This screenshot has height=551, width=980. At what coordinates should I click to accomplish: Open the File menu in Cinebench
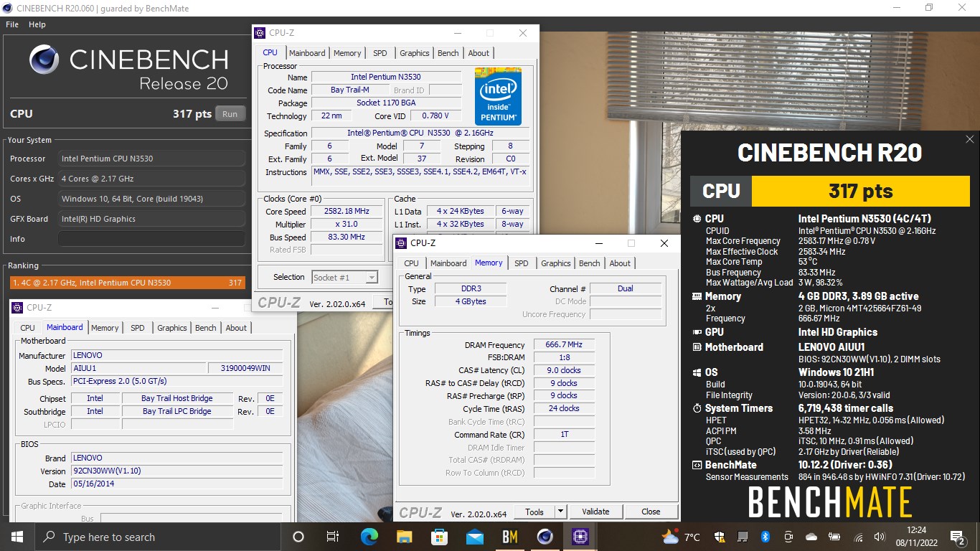[12, 24]
